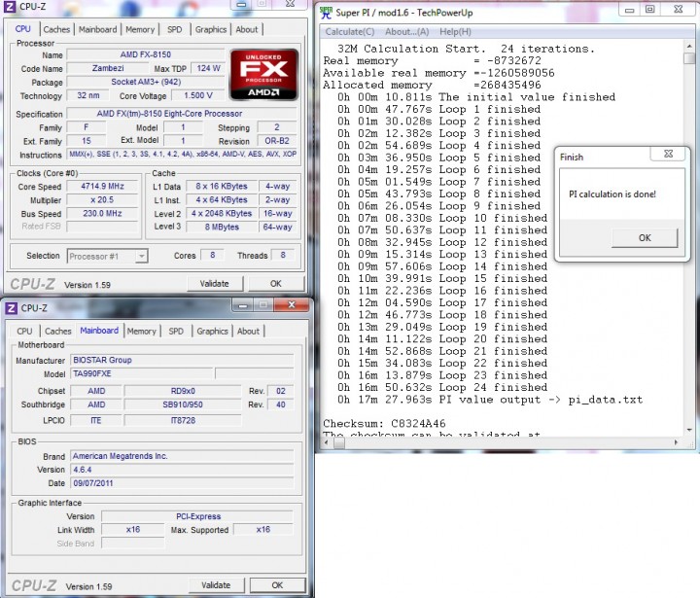Click Validate in the lower CPU-Z Mainboard window
The width and height of the screenshot is (700, 598).
coord(216,585)
